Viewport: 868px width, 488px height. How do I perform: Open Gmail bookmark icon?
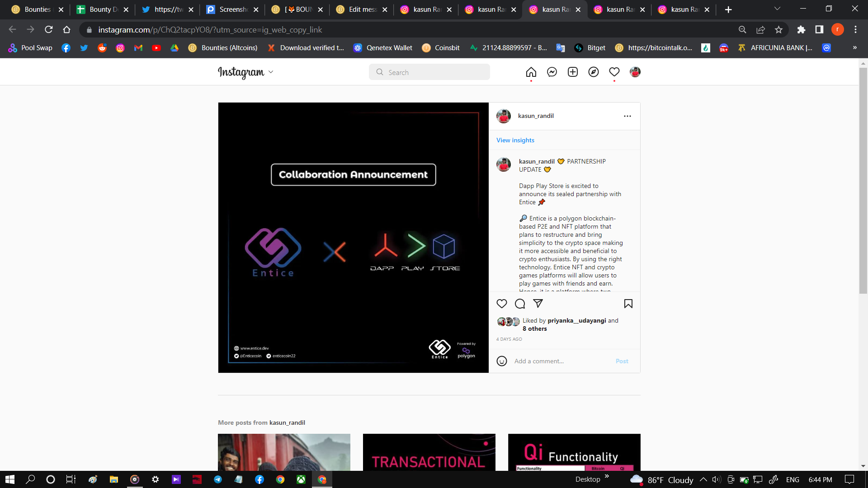(138, 48)
